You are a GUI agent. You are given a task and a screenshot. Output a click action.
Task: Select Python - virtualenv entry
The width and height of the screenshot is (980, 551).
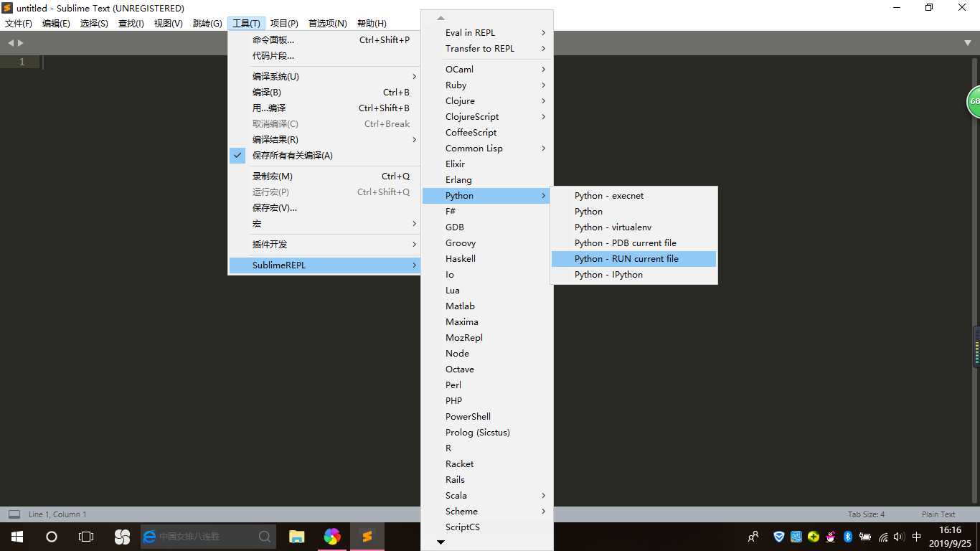coord(633,227)
